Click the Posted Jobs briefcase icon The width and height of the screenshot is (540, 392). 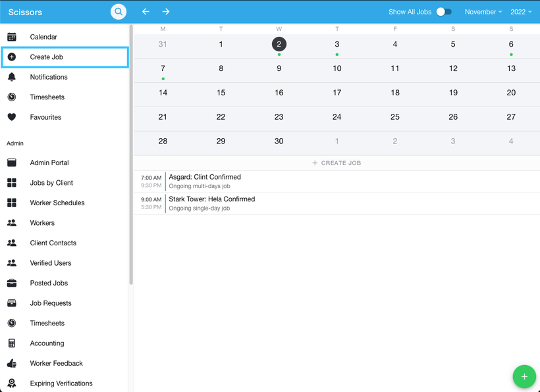(x=12, y=283)
